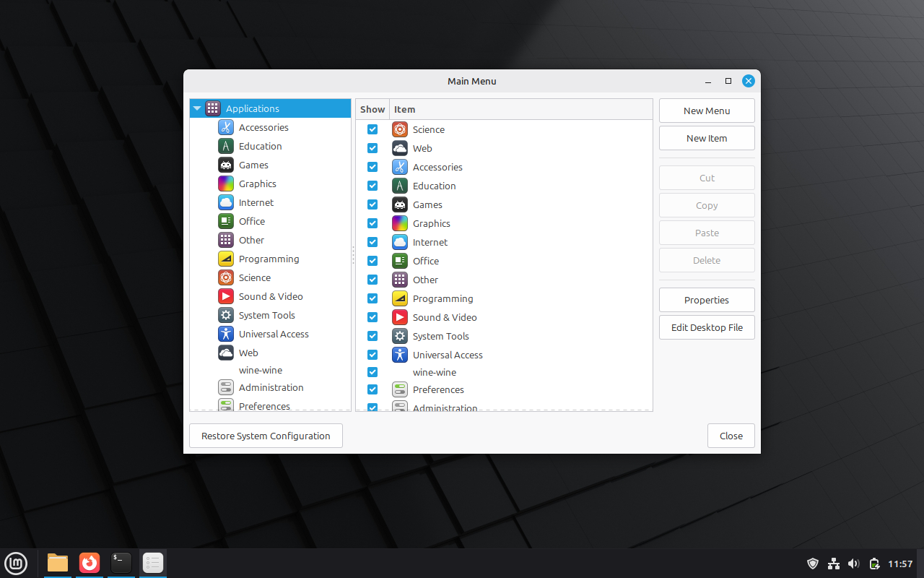Click the Science atom icon in the item list

point(400,129)
